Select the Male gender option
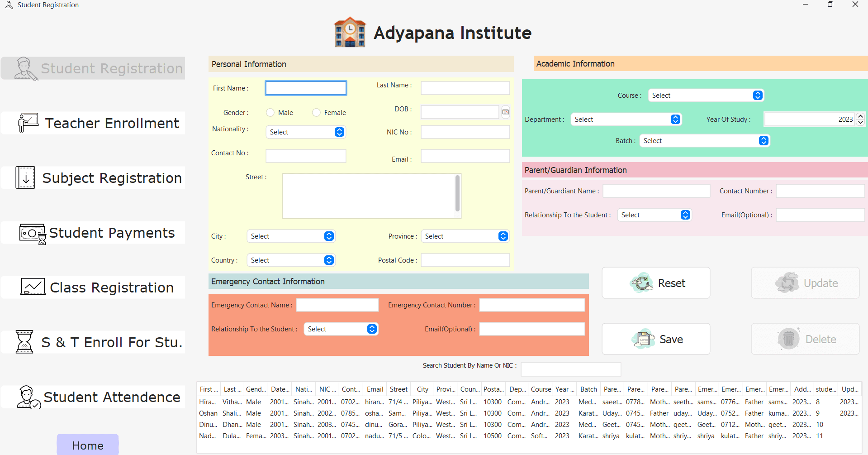Screen dimensions: 868x455 [x=270, y=113]
